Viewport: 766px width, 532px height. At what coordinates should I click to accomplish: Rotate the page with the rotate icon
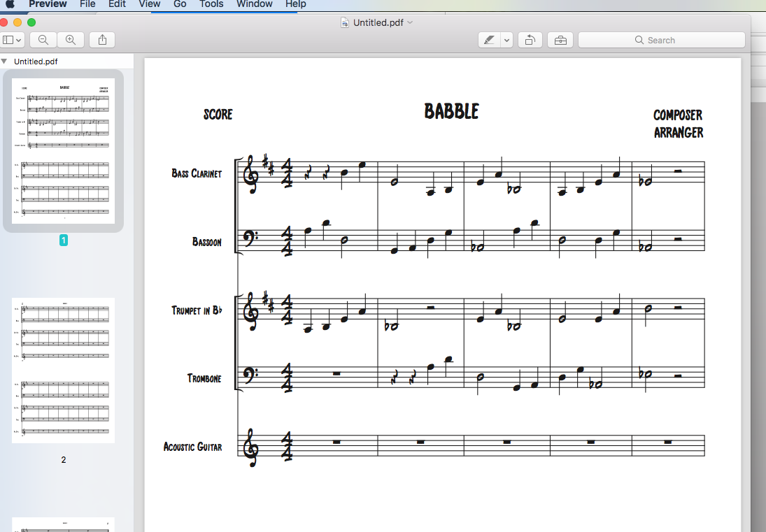[x=530, y=41]
